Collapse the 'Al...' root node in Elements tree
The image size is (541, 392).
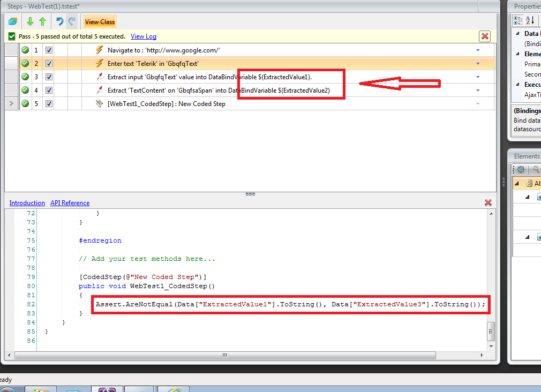[x=517, y=184]
